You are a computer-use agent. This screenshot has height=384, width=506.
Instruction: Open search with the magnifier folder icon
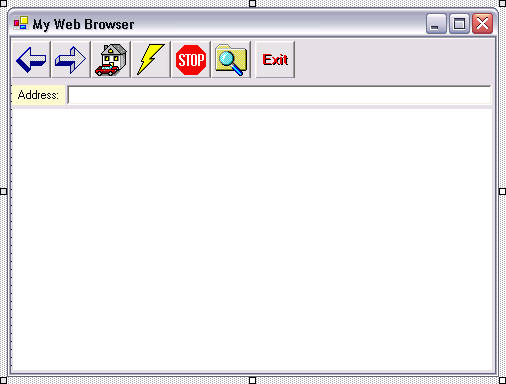coord(231,60)
